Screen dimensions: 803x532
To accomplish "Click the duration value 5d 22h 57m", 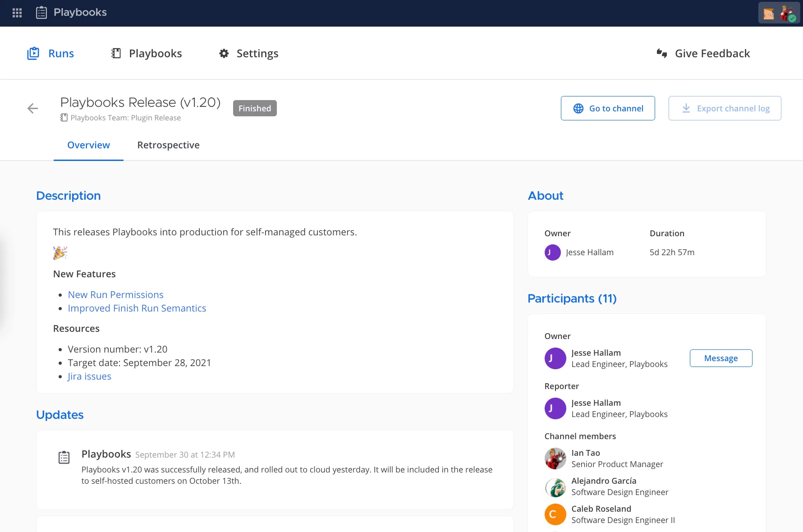I will coord(672,252).
